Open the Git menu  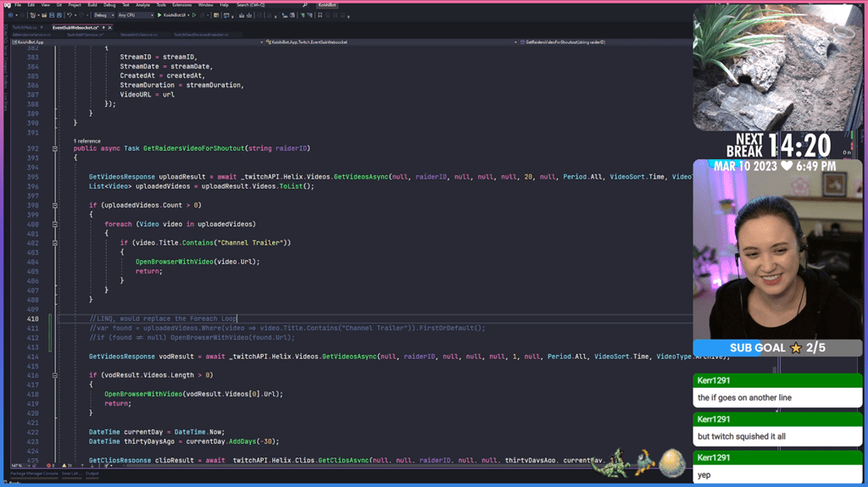coord(59,5)
